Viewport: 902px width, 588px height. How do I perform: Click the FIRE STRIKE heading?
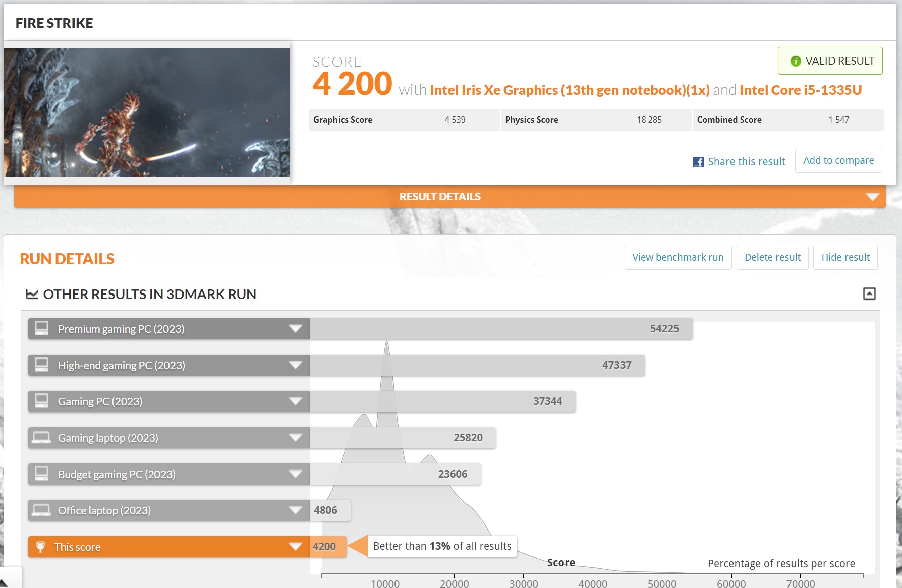tap(54, 23)
